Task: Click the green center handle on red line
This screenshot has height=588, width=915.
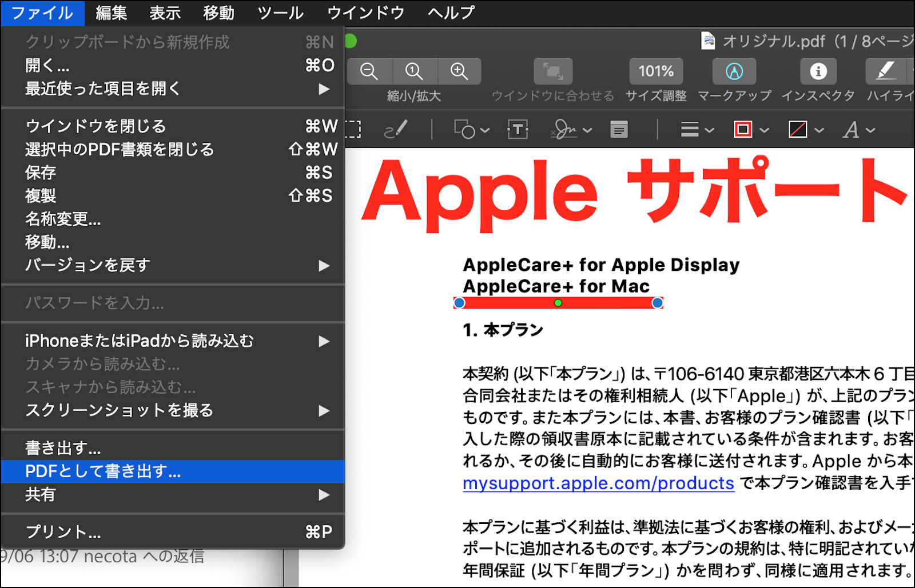Action: (x=558, y=303)
